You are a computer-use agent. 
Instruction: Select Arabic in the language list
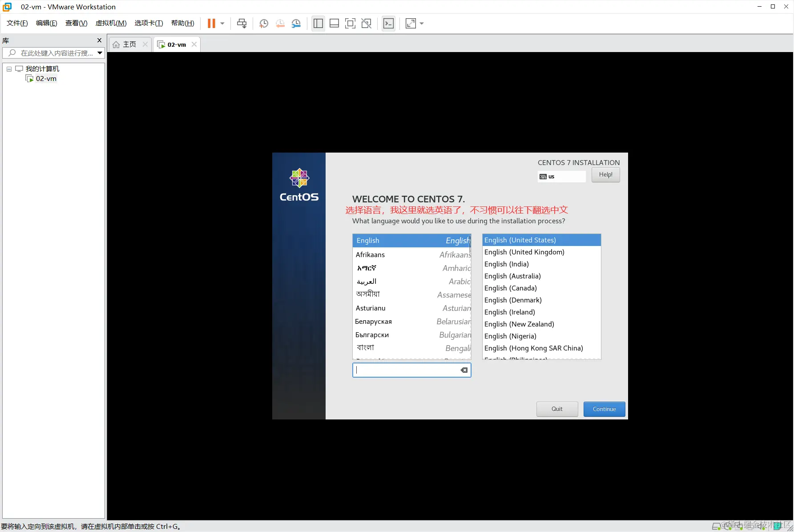[411, 282]
